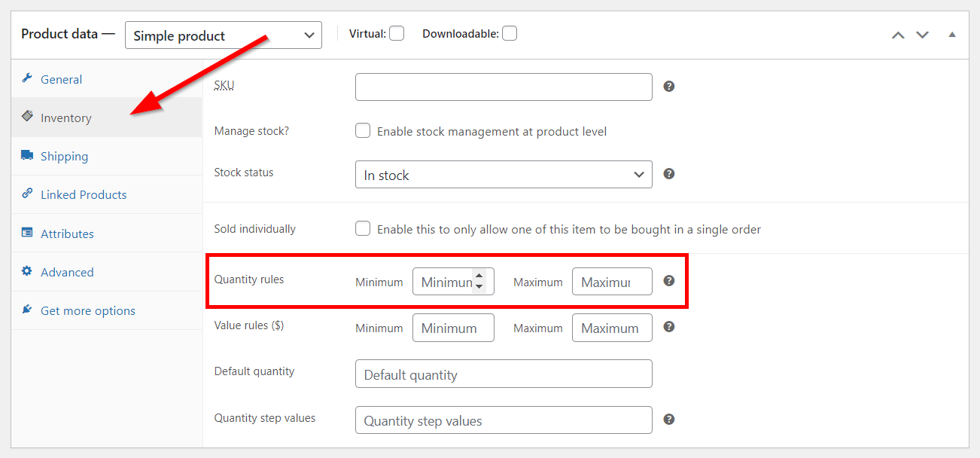
Task: Tick the Virtual checkbox
Action: coord(397,33)
